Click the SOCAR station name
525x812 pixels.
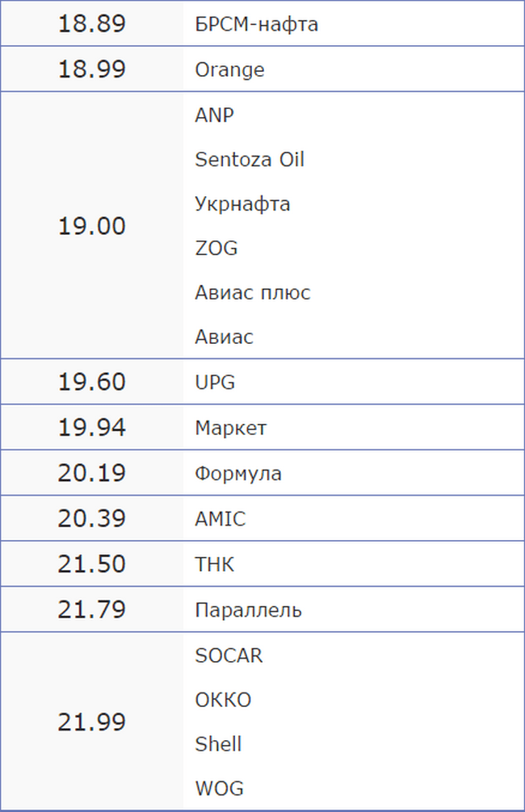click(x=229, y=655)
